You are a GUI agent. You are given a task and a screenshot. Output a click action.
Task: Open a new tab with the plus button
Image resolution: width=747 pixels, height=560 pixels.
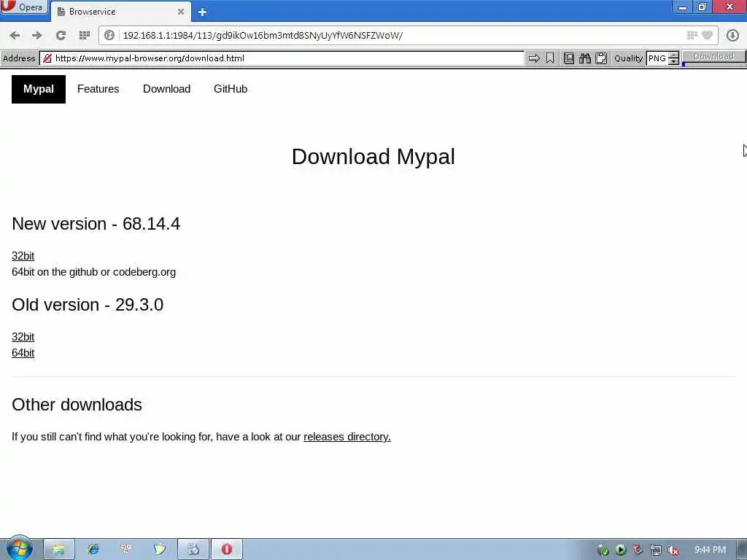(x=203, y=12)
